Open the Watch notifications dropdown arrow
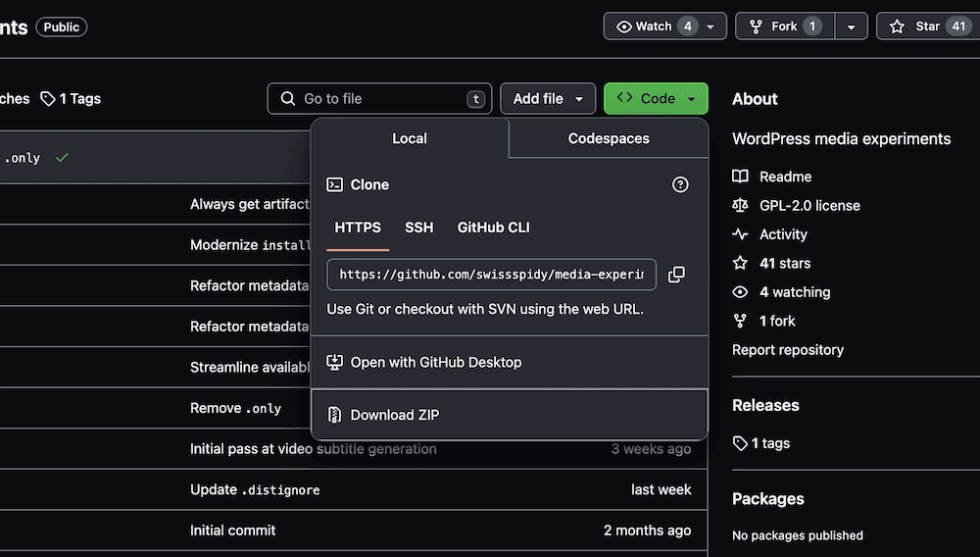980x557 pixels. click(x=710, y=26)
